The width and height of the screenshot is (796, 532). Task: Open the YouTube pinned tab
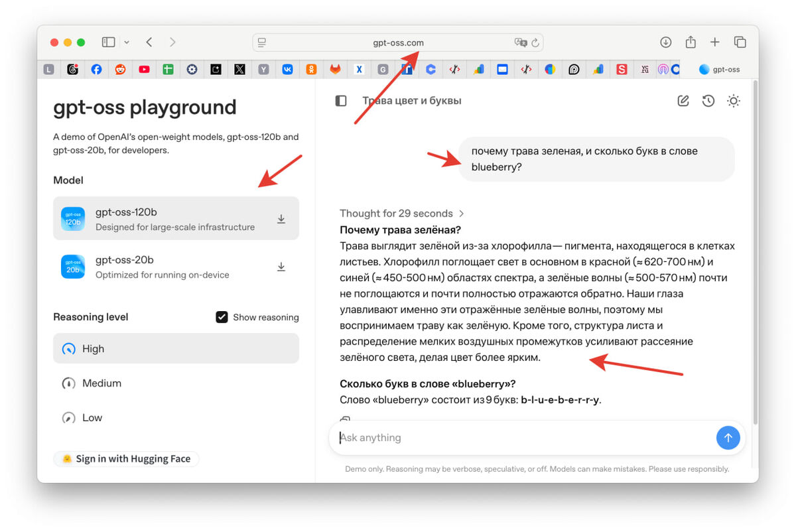(144, 69)
